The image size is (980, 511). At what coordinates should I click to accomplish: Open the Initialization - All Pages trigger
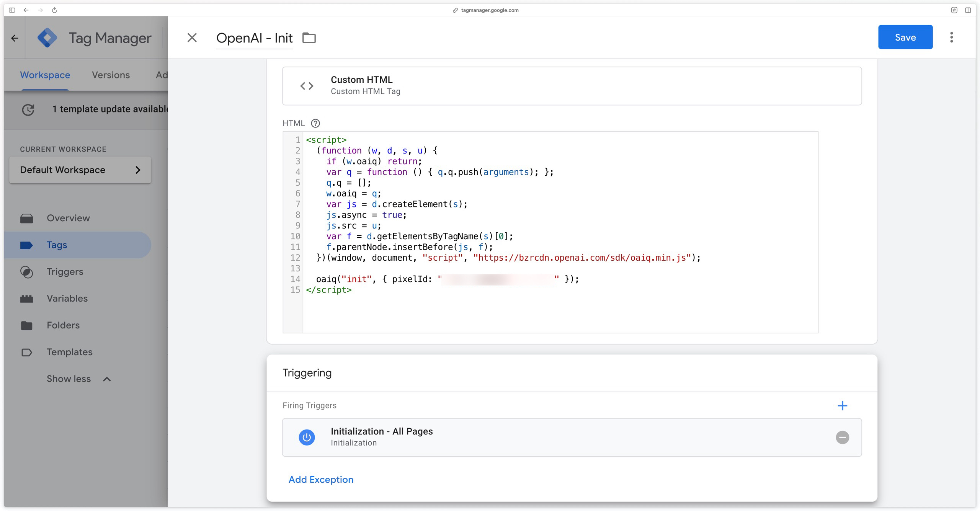point(572,437)
